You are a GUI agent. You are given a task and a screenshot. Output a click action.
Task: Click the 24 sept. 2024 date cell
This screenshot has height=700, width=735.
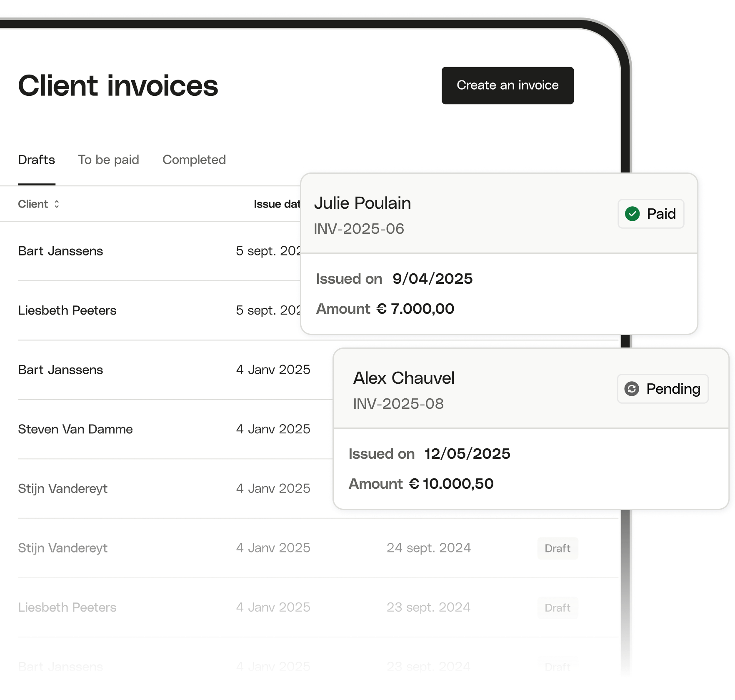click(429, 548)
